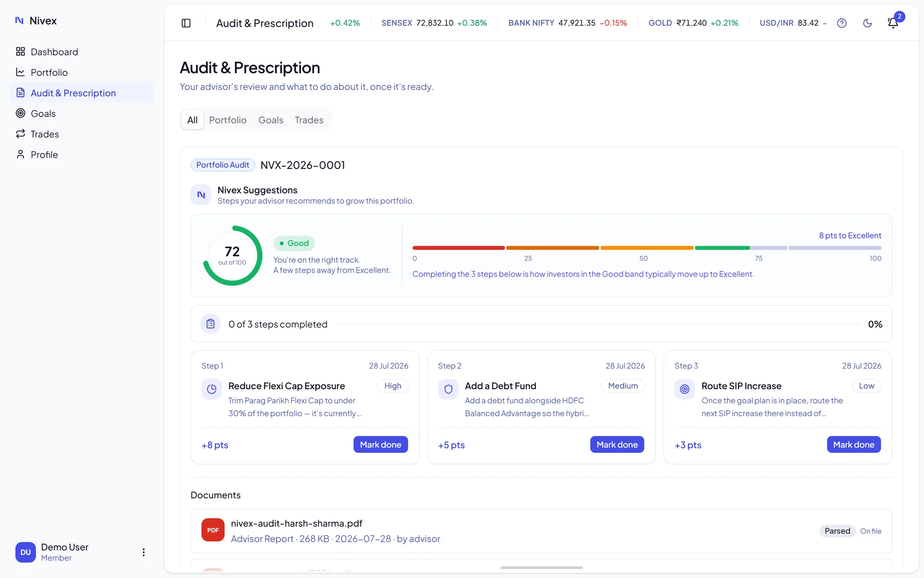Viewport: 924px width, 578px height.
Task: Click the audit ID NVX-2026-0001
Action: click(x=303, y=165)
